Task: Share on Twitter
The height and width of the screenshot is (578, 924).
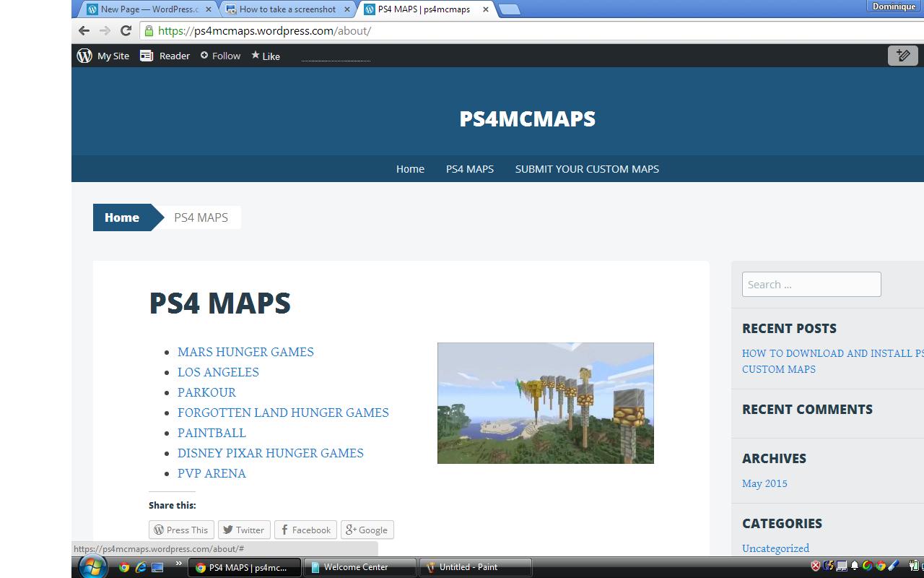Action: click(x=244, y=530)
